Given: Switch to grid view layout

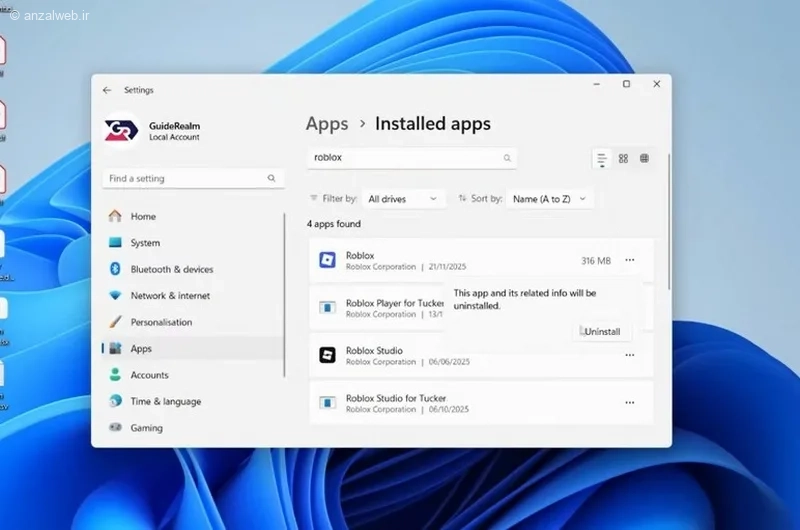Looking at the screenshot, I should [x=623, y=159].
